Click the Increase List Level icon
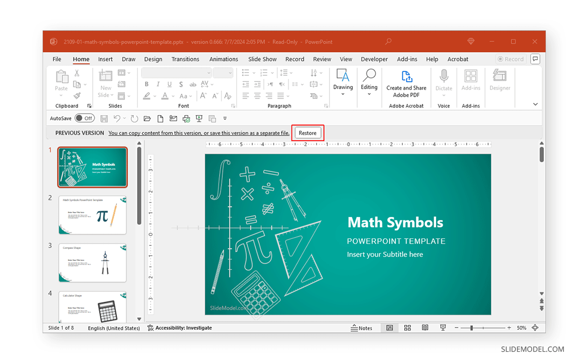 coord(258,84)
